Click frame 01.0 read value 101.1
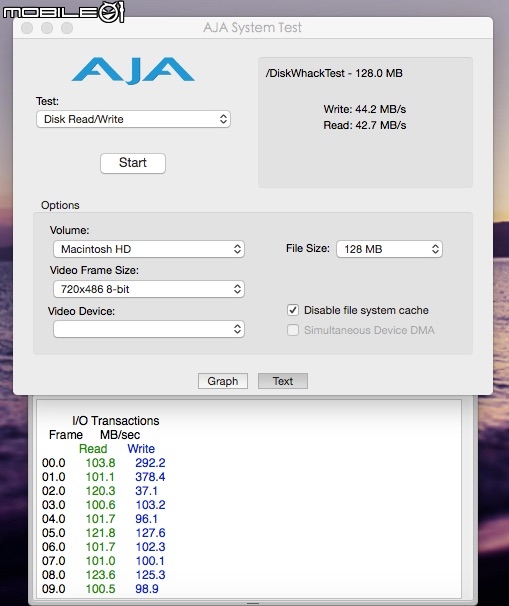Viewport: 509px width, 606px height. 100,477
